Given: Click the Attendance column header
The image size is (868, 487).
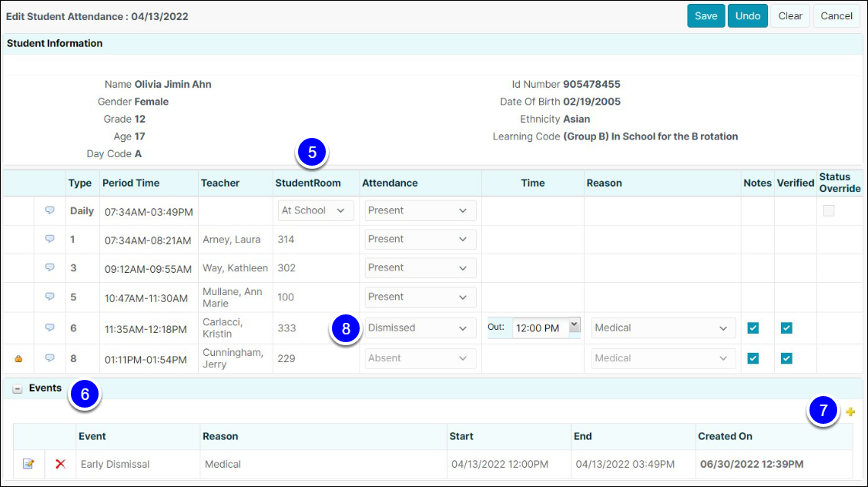Looking at the screenshot, I should coord(390,183).
